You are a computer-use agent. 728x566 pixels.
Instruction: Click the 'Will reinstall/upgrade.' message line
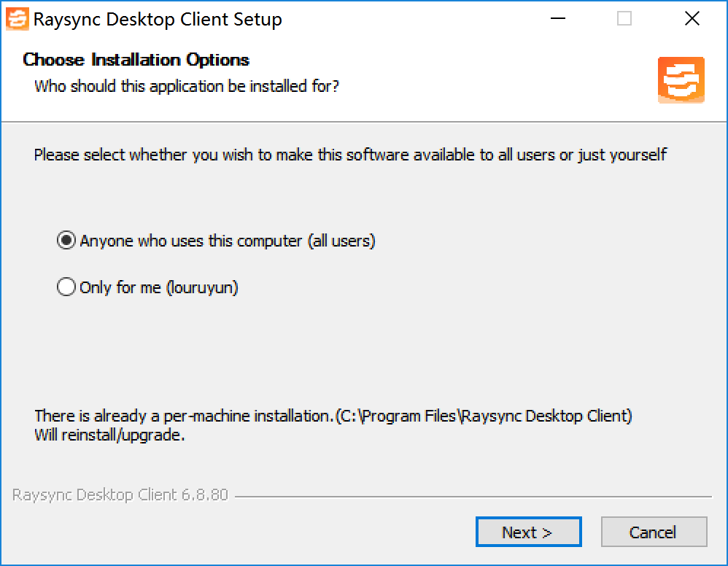(x=109, y=435)
